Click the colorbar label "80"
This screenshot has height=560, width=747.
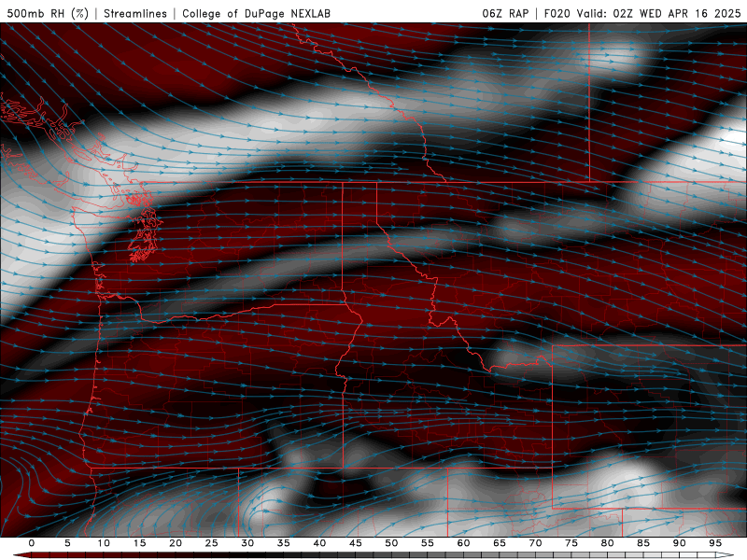pyautogui.click(x=607, y=543)
